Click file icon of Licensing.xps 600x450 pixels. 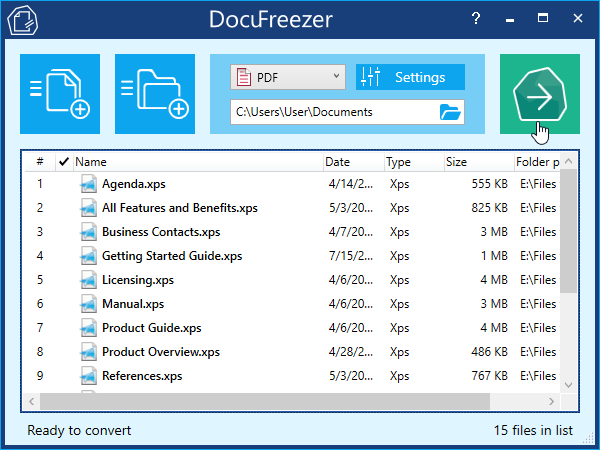coord(88,280)
